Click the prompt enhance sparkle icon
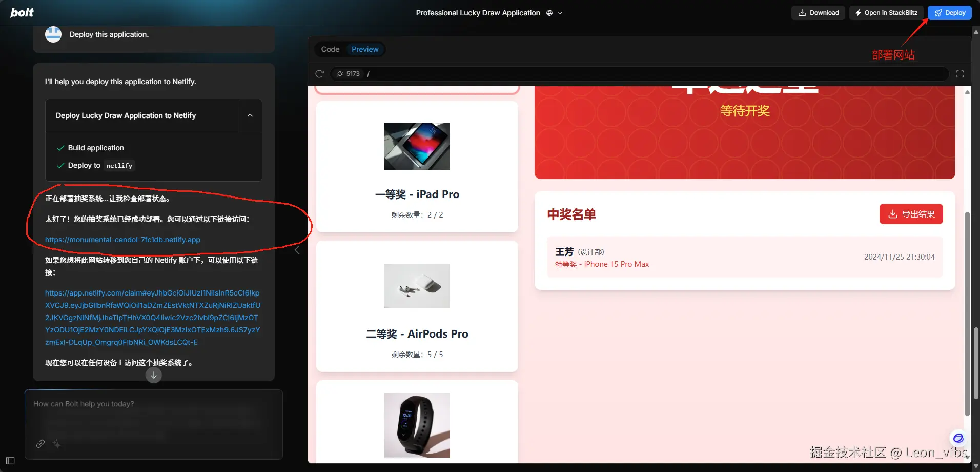 click(57, 444)
